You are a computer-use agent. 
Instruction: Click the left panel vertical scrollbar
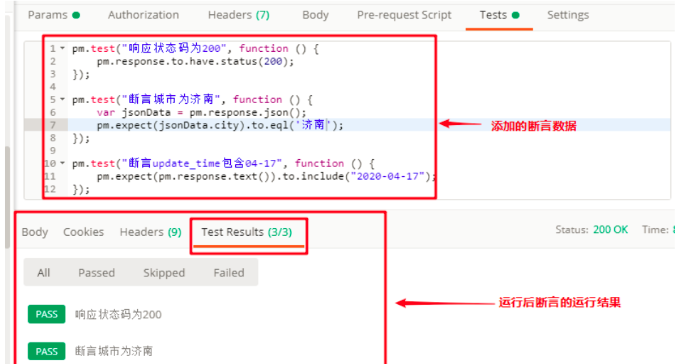coord(7,197)
